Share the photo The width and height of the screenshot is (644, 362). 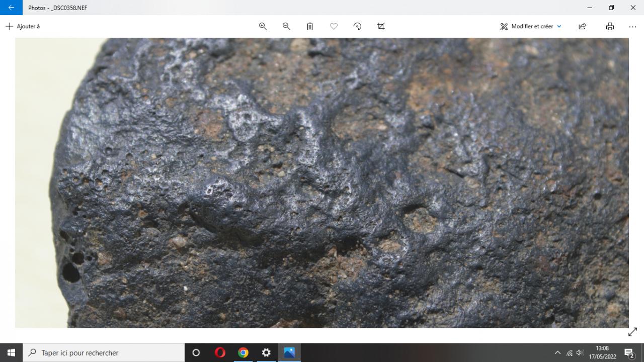583,26
